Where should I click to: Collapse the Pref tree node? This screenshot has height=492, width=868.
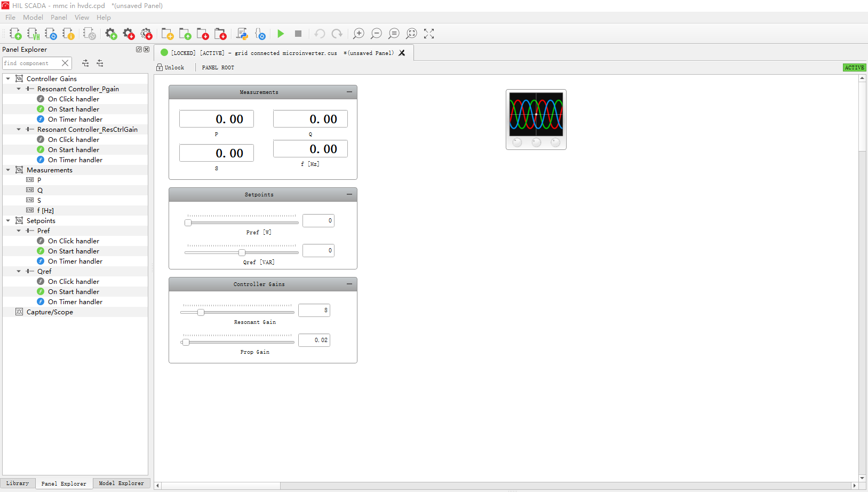tap(19, 231)
